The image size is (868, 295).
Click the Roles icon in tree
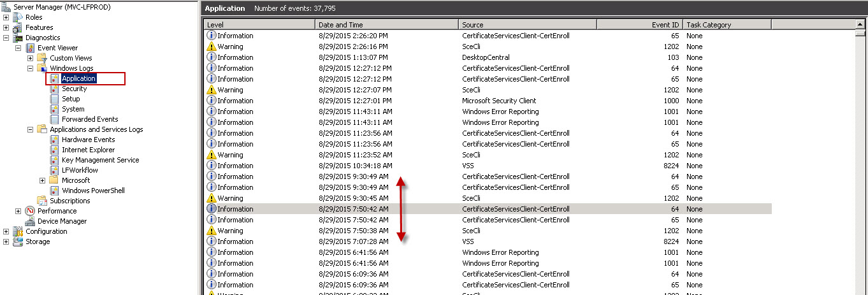click(x=18, y=17)
